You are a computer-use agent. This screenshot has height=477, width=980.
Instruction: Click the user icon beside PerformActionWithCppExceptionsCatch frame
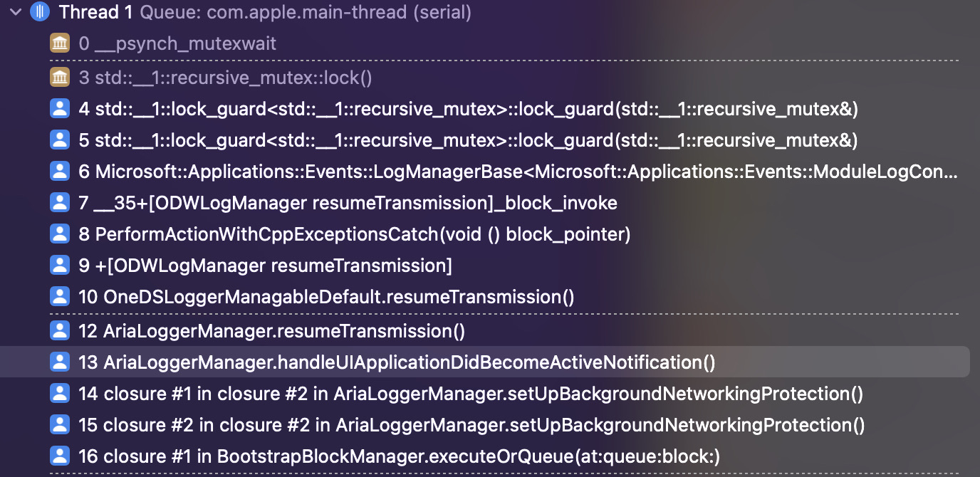(60, 234)
